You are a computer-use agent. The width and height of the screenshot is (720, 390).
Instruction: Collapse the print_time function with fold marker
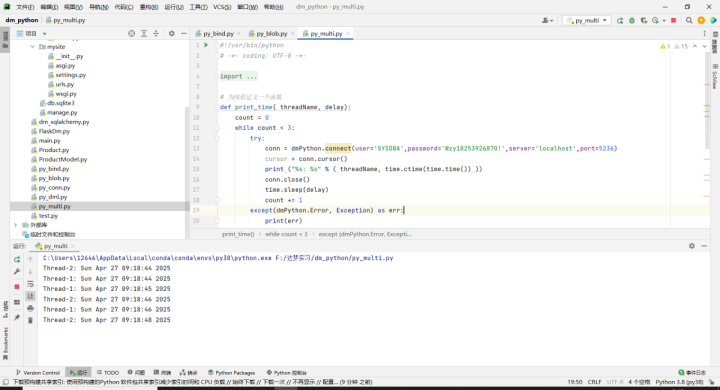(x=217, y=107)
